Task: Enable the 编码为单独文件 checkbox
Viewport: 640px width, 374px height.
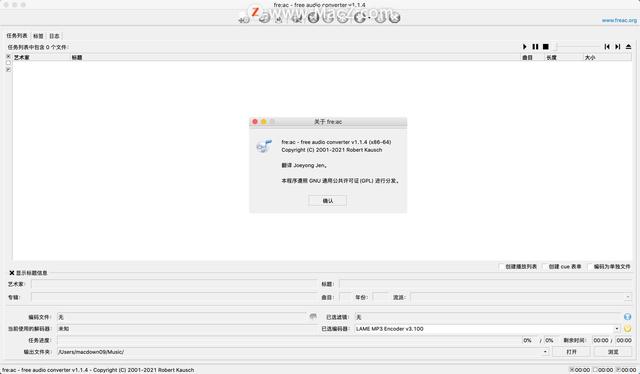Action: click(590, 267)
